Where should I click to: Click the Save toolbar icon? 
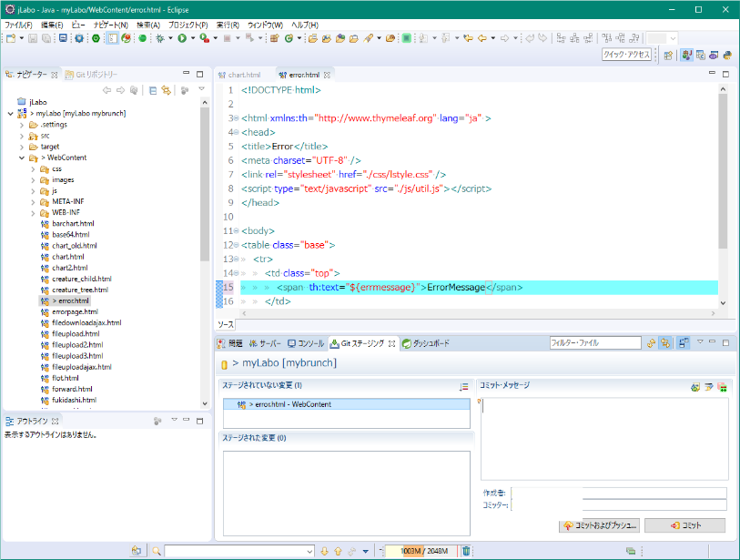coord(33,38)
